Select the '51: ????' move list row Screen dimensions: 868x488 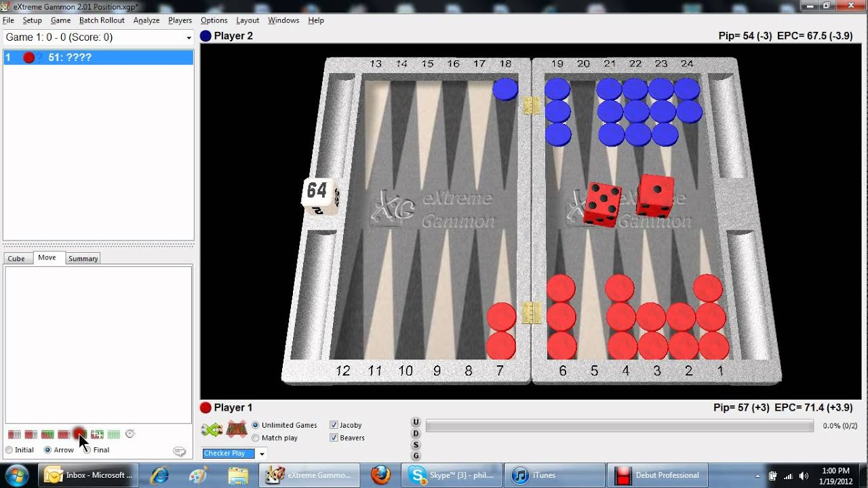point(98,58)
